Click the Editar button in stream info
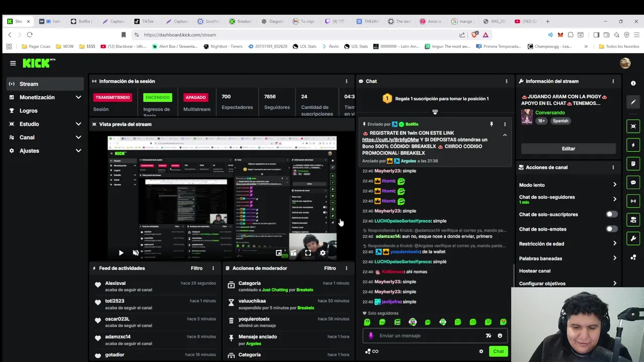Screen dimensions: 644x362 coord(569,149)
